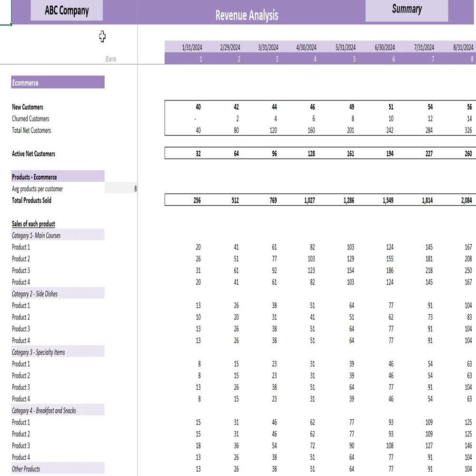This screenshot has width=476, height=476.
Task: Select the Active Net Customers label
Action: click(x=33, y=154)
